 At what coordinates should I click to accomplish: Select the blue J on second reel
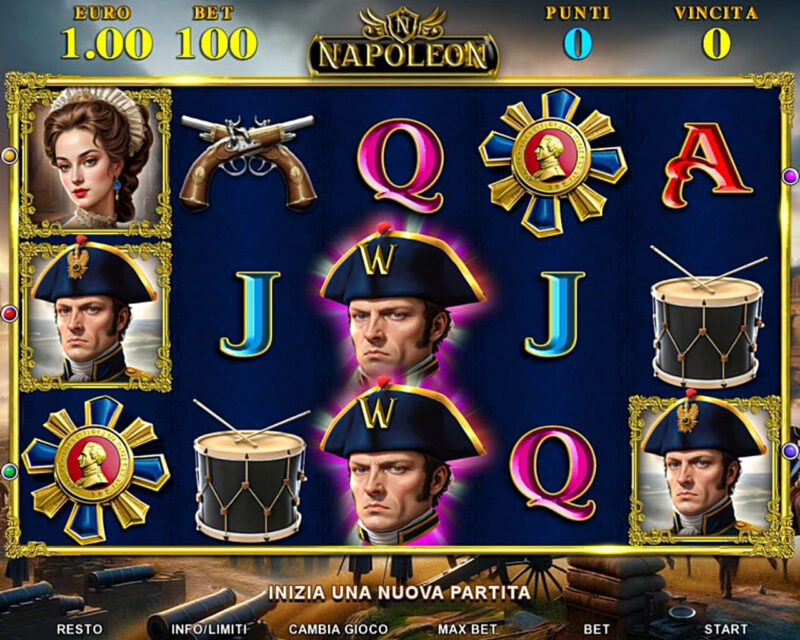(249, 313)
